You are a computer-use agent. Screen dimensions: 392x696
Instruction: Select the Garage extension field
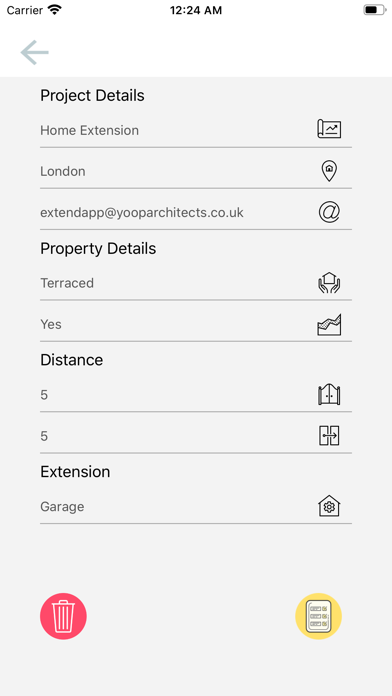click(196, 507)
